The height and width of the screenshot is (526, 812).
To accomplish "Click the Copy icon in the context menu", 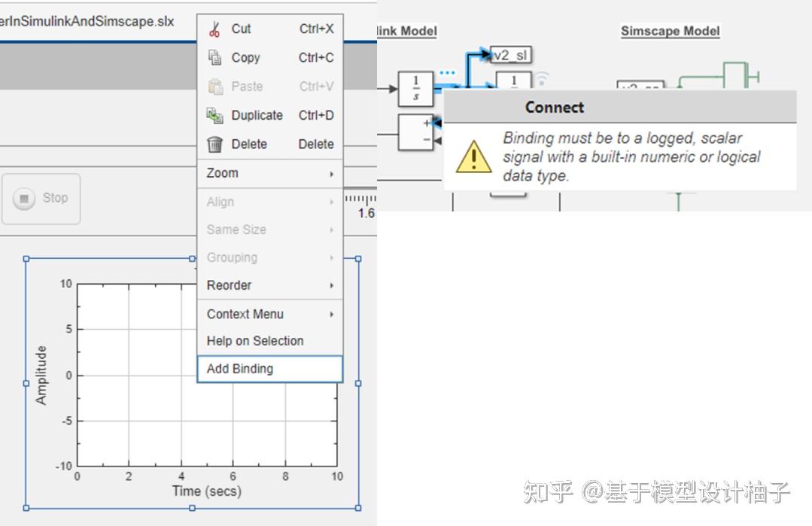I will 214,57.
